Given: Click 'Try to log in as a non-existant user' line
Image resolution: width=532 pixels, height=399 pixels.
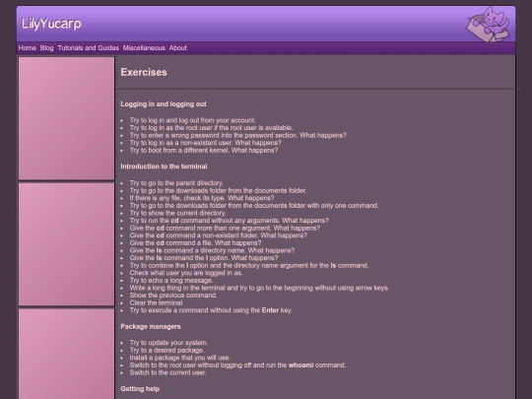Looking at the screenshot, I should click(206, 143).
